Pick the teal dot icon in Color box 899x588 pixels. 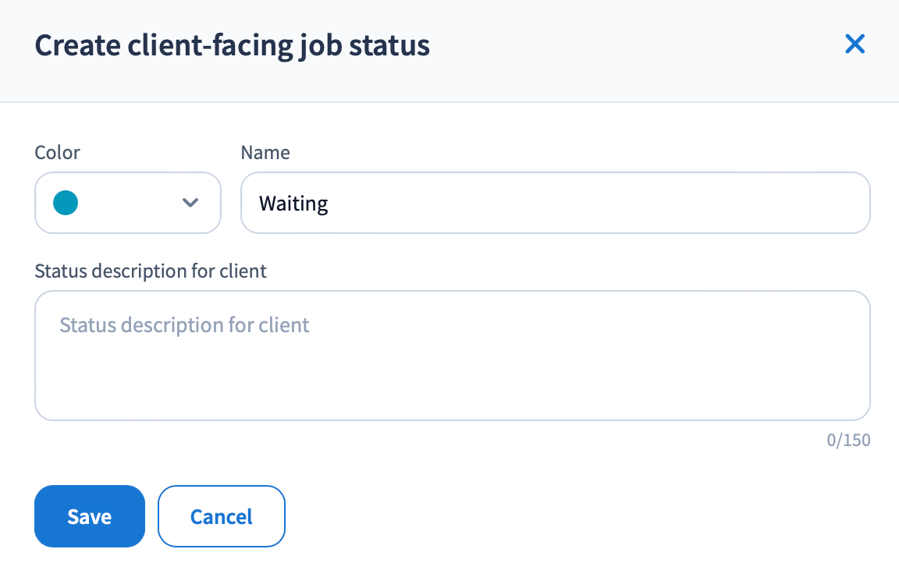coord(66,203)
